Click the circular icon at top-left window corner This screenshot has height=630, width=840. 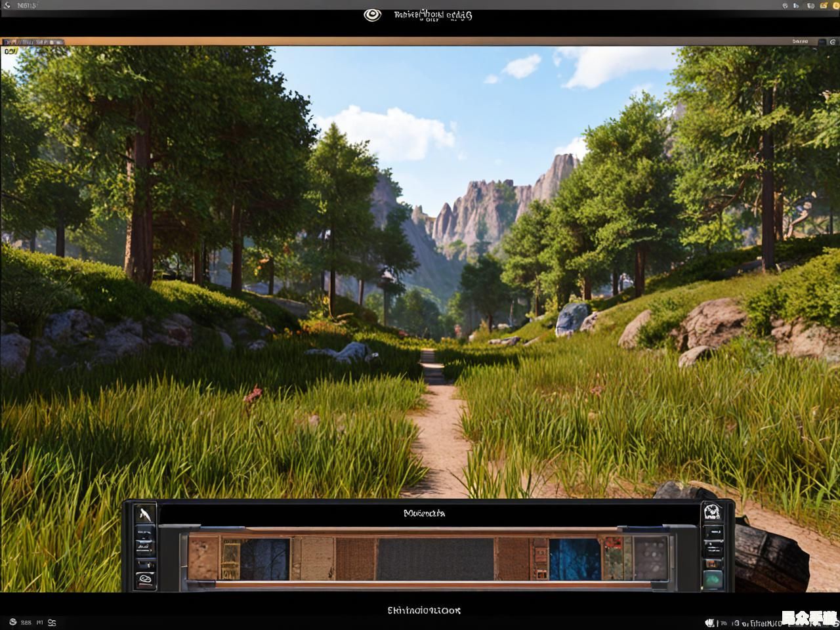[x=7, y=6]
